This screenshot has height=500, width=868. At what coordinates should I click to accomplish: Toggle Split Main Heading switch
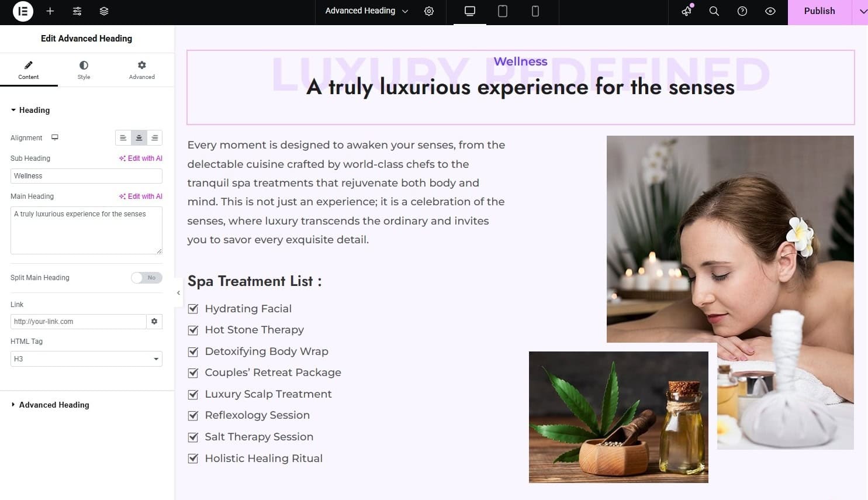click(147, 278)
